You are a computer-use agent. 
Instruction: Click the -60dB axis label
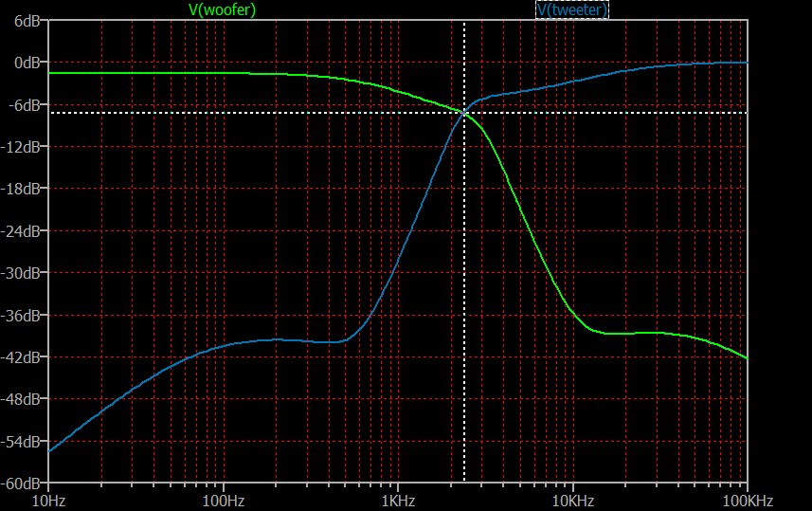(x=21, y=484)
